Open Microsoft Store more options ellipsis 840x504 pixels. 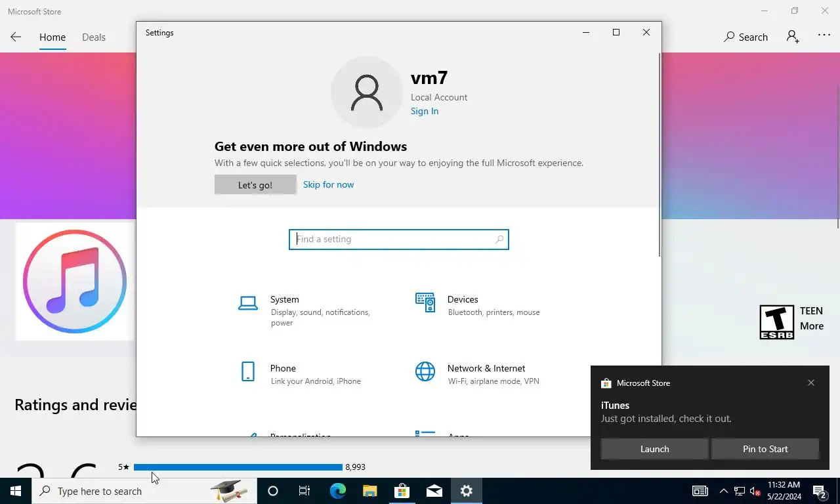pyautogui.click(x=824, y=35)
